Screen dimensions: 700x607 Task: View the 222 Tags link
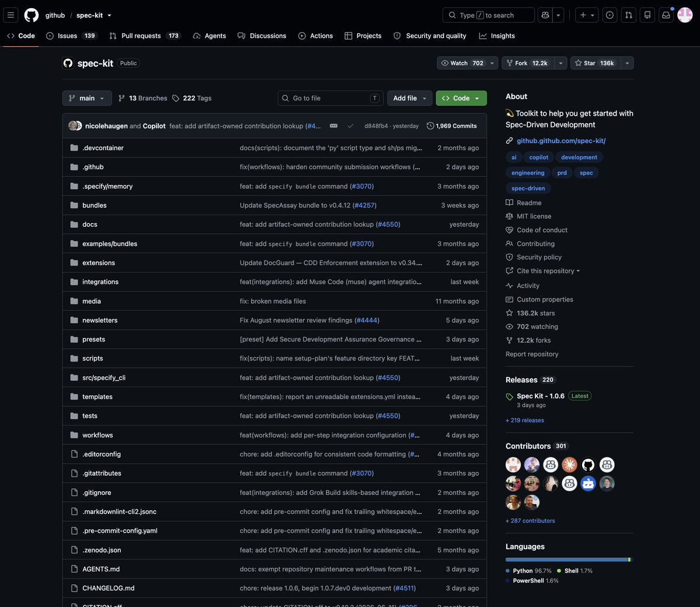192,98
